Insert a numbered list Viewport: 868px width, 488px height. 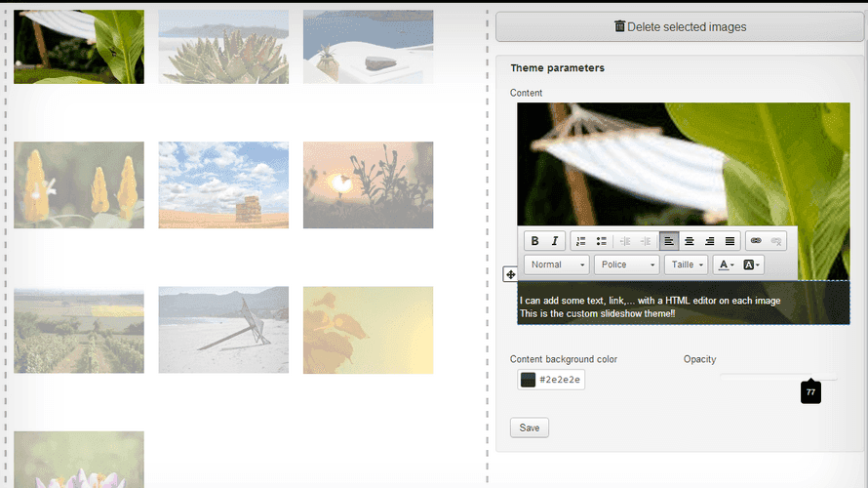pos(581,241)
